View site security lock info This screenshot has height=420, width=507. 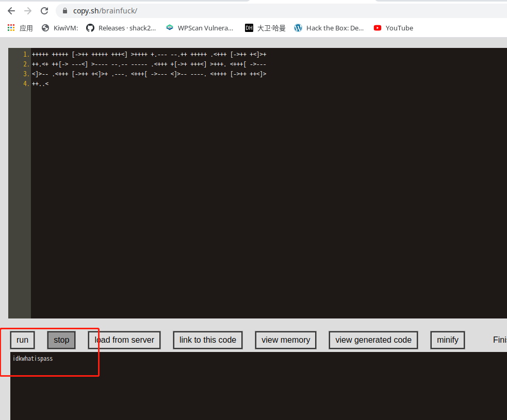pos(65,11)
